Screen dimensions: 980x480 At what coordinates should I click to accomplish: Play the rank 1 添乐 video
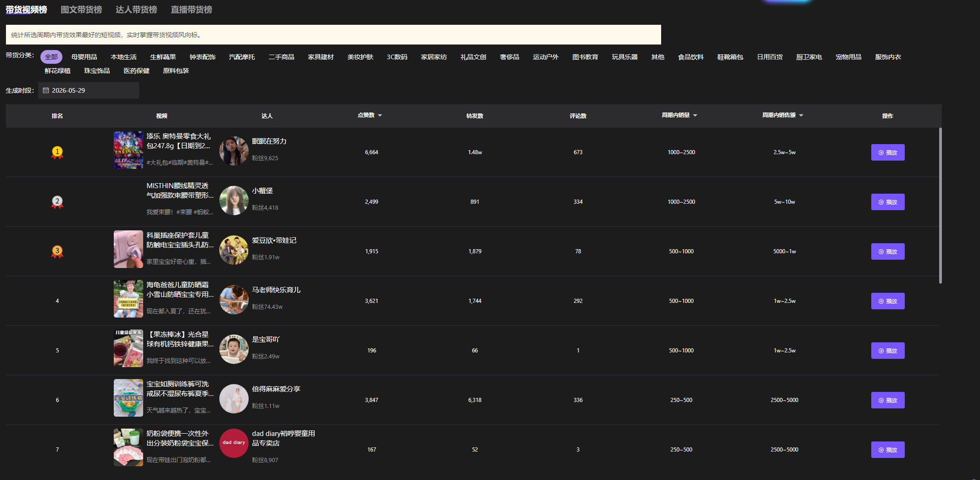[888, 152]
